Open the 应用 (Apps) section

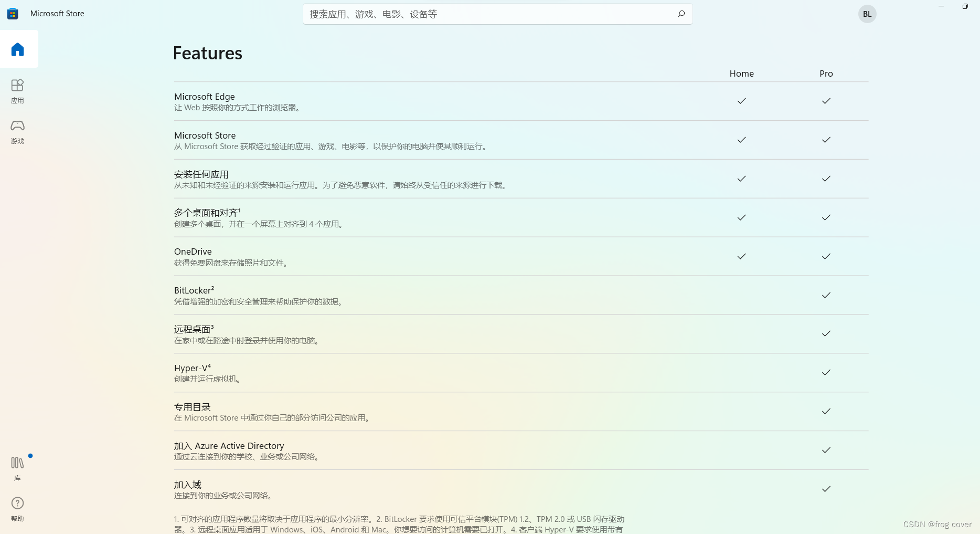(x=18, y=91)
